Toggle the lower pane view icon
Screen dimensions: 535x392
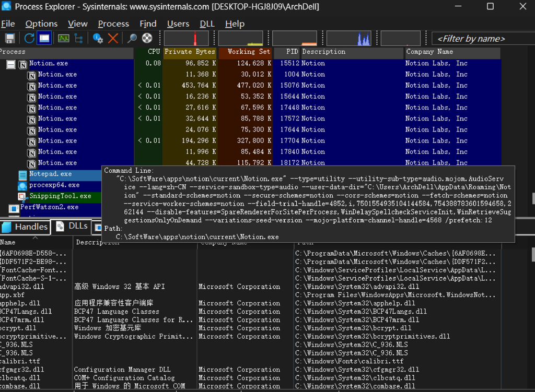44,38
